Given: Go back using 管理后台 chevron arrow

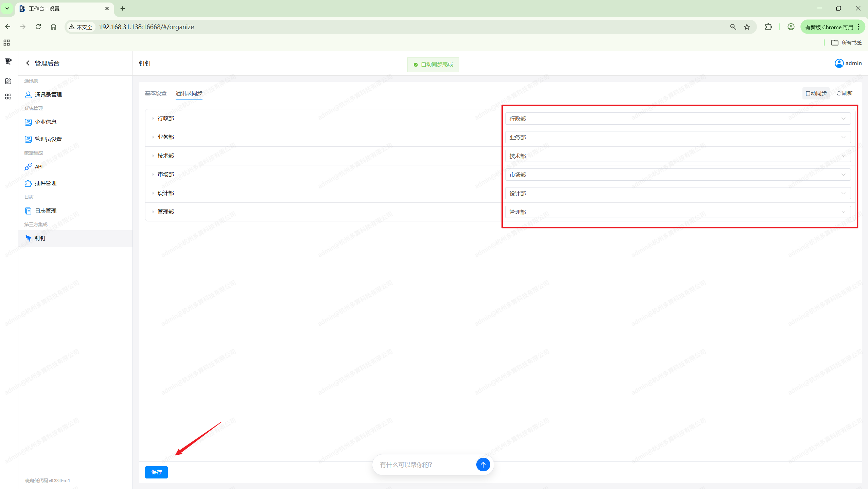Looking at the screenshot, I should pyautogui.click(x=28, y=63).
